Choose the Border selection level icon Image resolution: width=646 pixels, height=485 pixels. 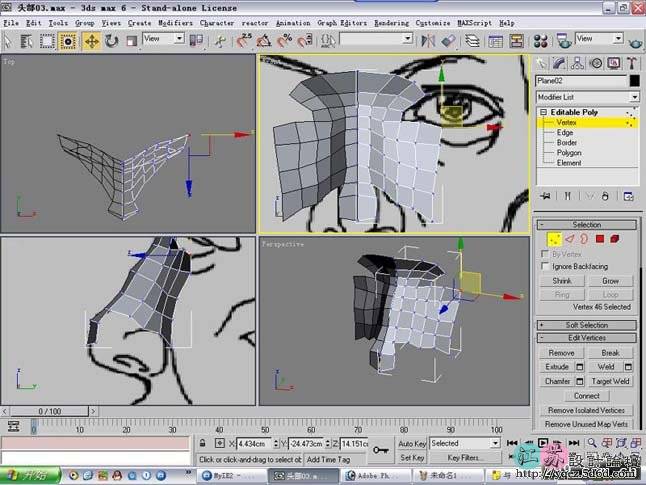click(584, 239)
